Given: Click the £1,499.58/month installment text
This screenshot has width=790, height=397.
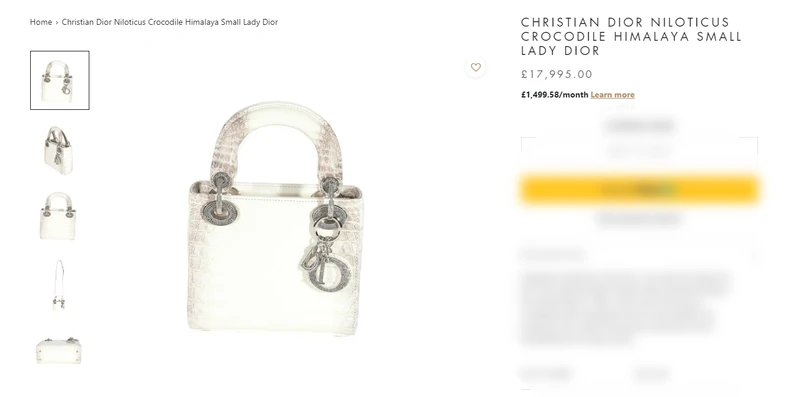Looking at the screenshot, I should 555,95.
